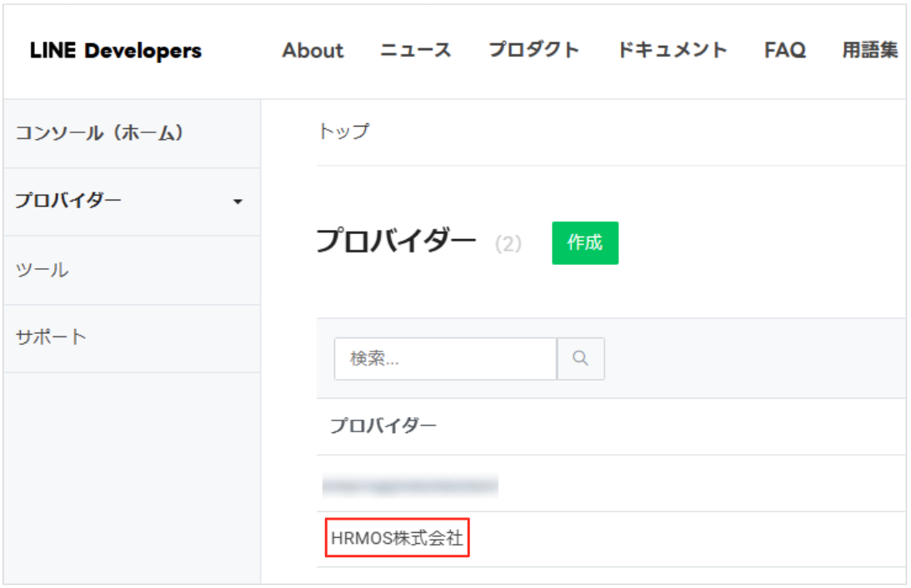
Task: Select コンソール（ホーム） in the sidebar
Action: 99,133
